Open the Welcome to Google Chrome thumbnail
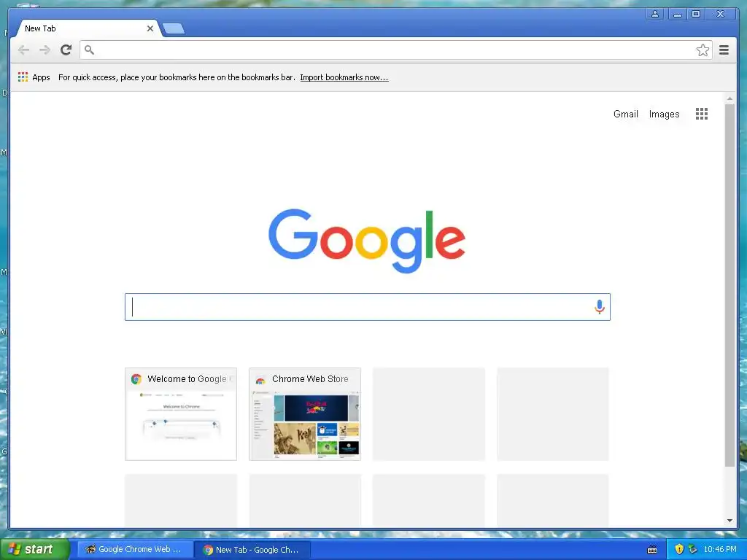 point(181,414)
